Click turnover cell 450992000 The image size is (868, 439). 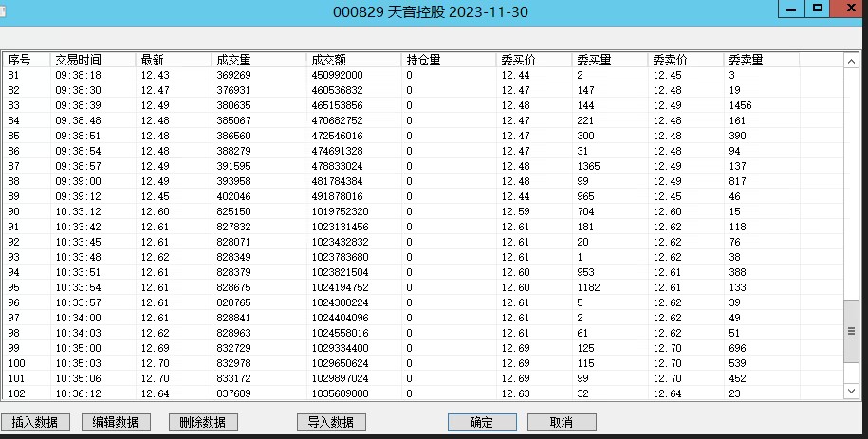(x=337, y=75)
